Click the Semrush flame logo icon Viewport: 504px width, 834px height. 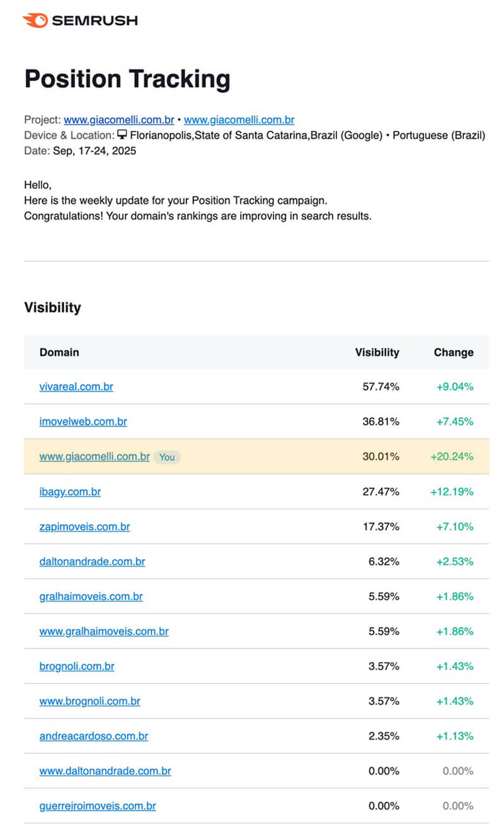coord(35,21)
